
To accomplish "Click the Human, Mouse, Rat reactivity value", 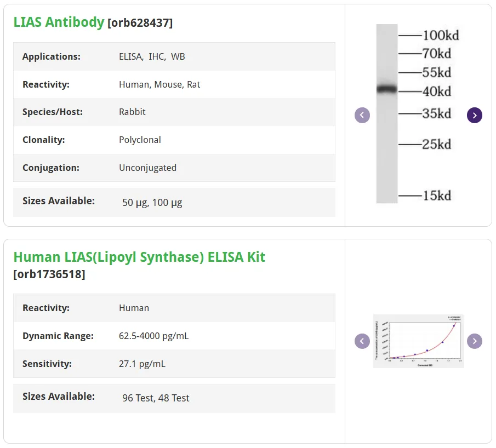I will tap(159, 84).
